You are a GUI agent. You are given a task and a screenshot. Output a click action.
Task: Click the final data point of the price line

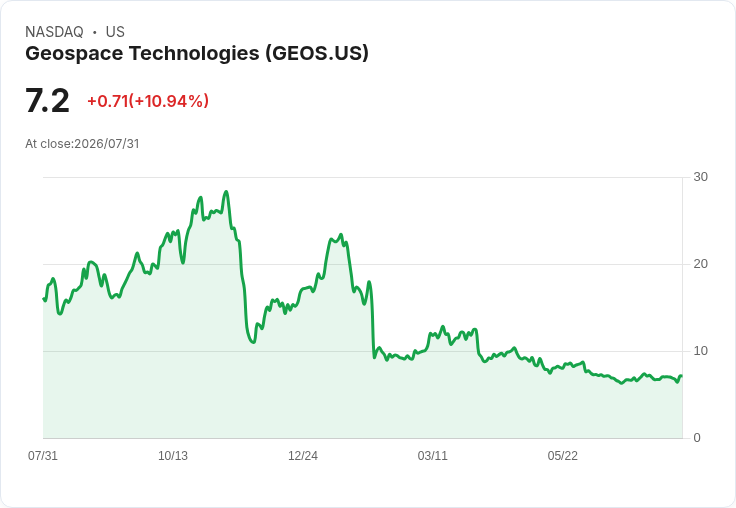click(x=682, y=376)
